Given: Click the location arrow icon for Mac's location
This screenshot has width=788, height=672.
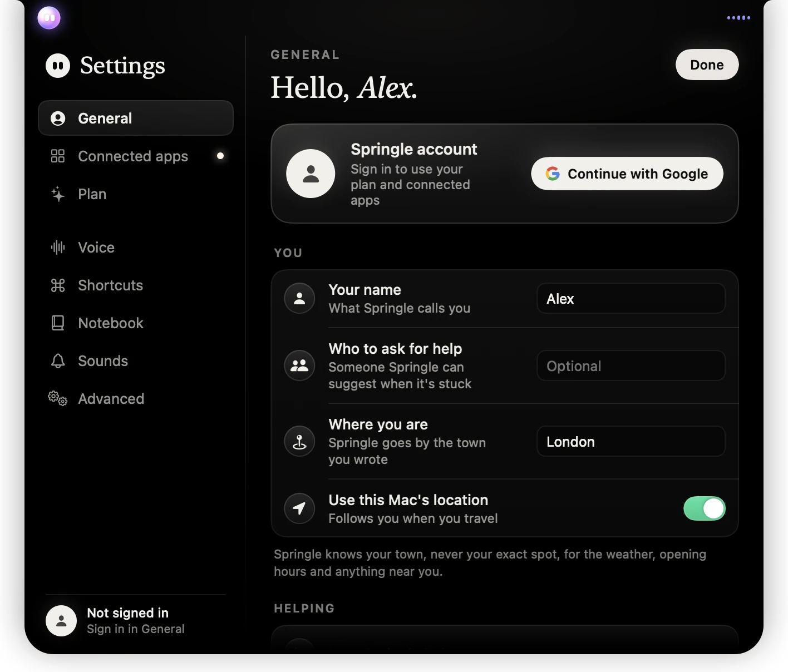Looking at the screenshot, I should click(299, 508).
